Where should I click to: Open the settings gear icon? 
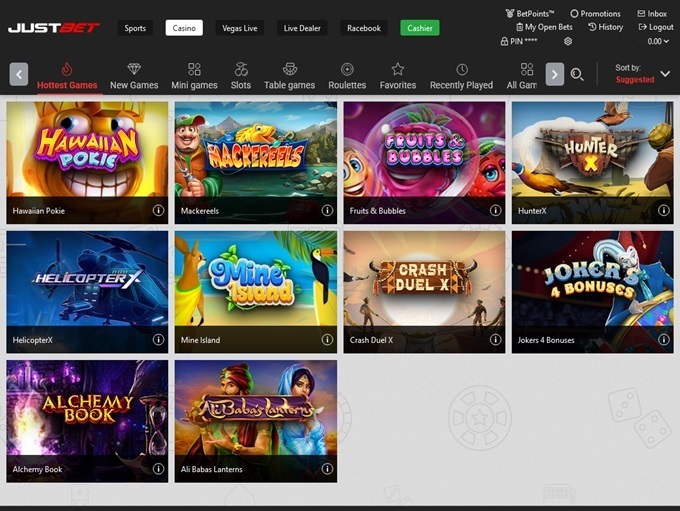coord(568,41)
